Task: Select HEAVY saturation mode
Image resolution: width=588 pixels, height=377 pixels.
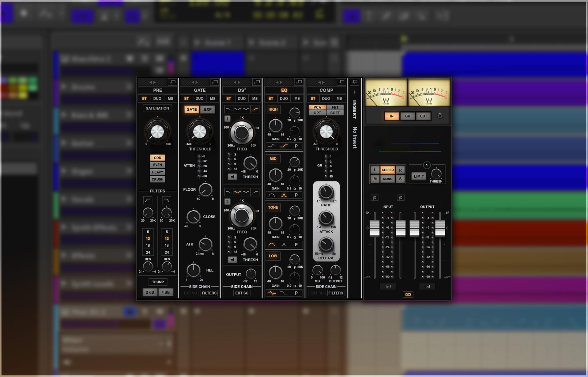Action: click(157, 172)
